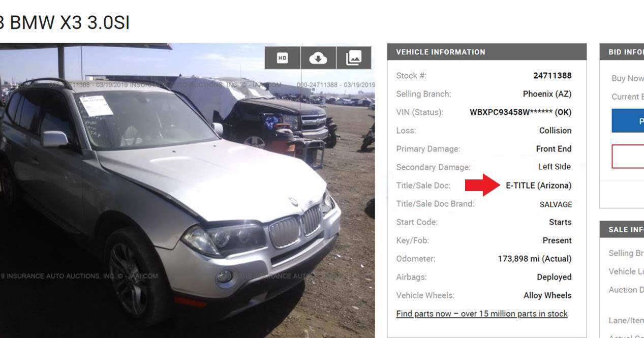Click the red outlined button under bid
This screenshot has width=644, height=338.
tap(628, 156)
